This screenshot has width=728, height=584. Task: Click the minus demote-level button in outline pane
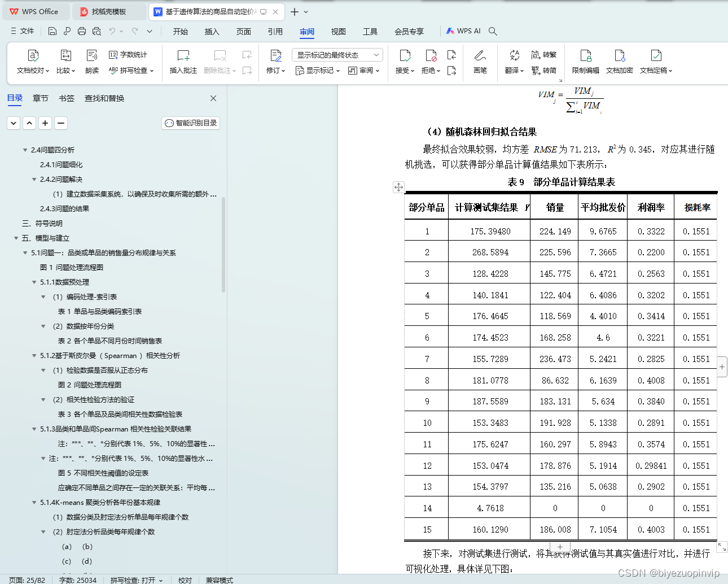tap(62, 123)
